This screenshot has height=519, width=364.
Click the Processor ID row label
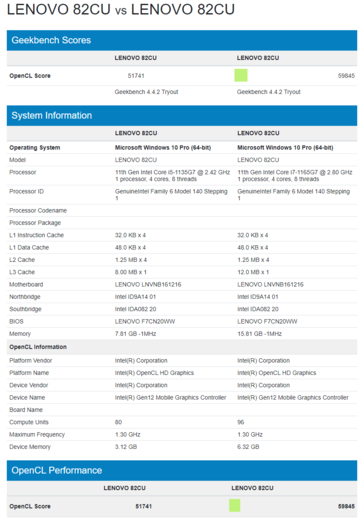(x=26, y=192)
